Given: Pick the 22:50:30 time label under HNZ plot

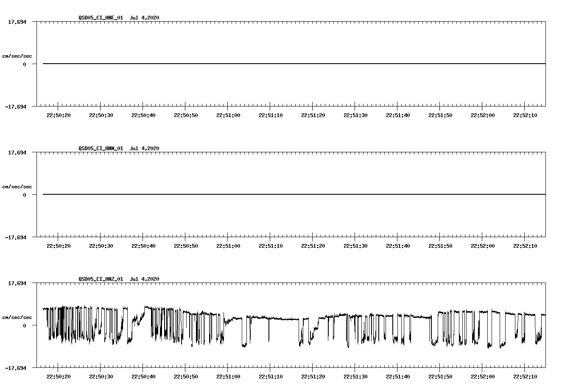Looking at the screenshot, I should click(x=101, y=377).
